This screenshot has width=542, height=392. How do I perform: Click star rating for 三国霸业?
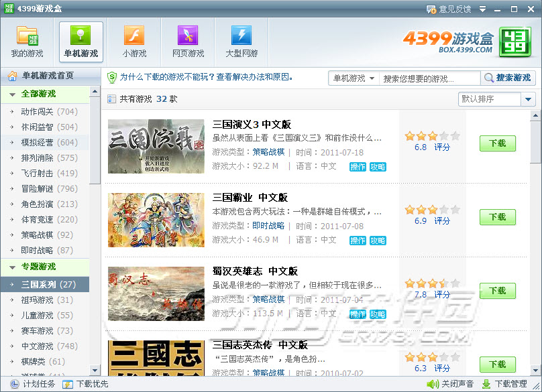(433, 210)
